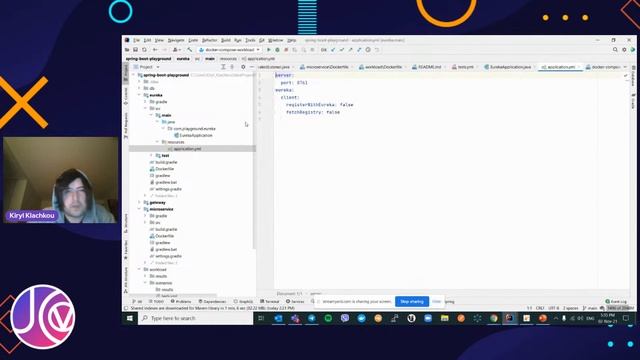Viewport: 640px width, 360px height.
Task: Select application.yml in the project tree
Action: click(184, 149)
